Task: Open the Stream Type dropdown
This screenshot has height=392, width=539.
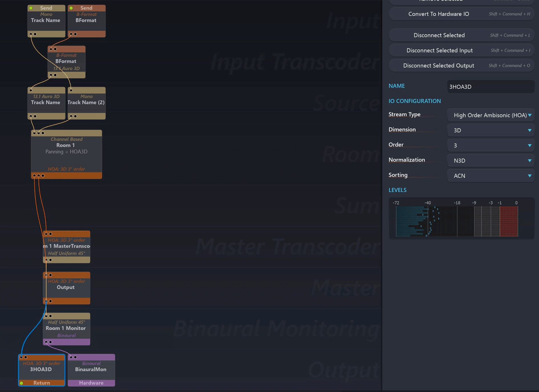Action: (x=490, y=115)
